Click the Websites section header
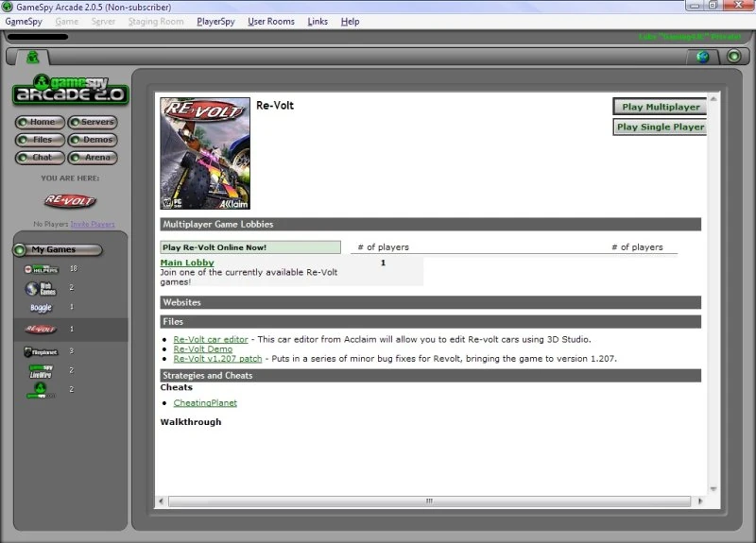 coord(431,302)
